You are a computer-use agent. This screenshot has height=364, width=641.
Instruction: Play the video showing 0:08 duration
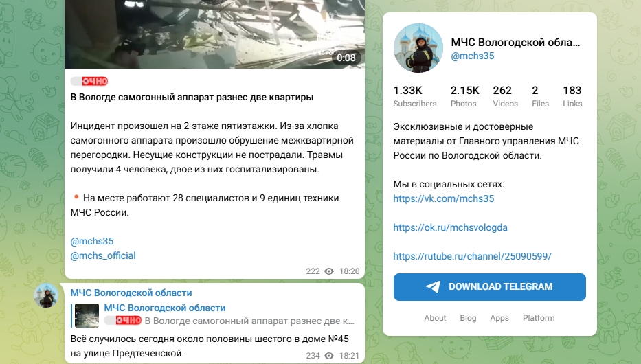pos(214,34)
